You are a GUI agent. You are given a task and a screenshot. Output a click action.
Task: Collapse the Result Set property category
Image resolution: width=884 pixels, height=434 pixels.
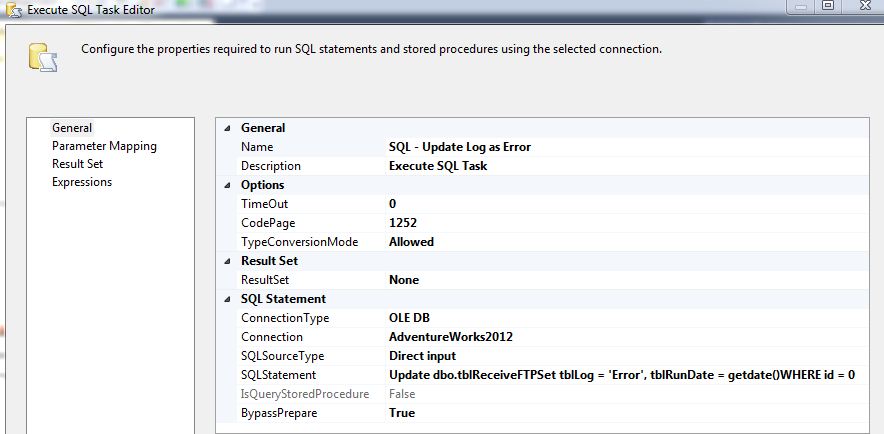[227, 261]
